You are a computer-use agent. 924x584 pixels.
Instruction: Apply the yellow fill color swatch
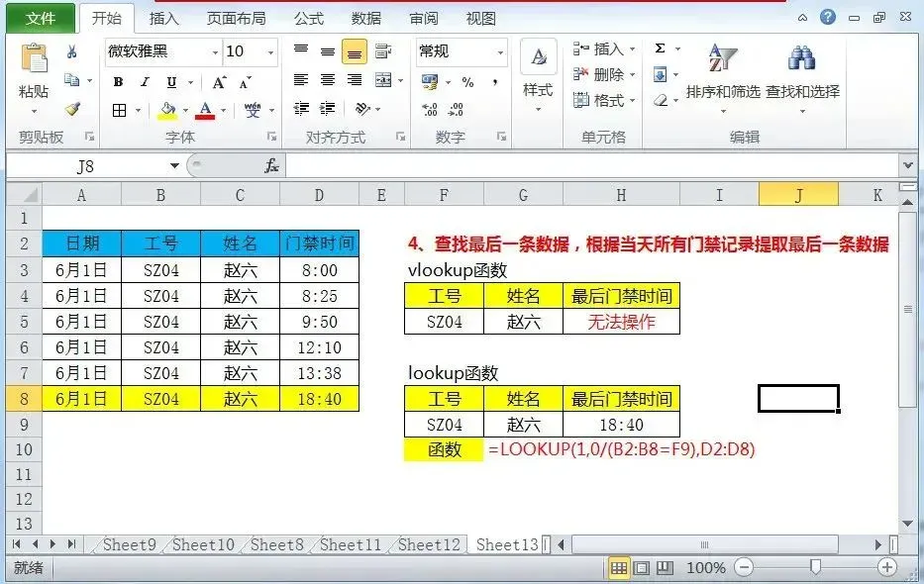[x=167, y=110]
